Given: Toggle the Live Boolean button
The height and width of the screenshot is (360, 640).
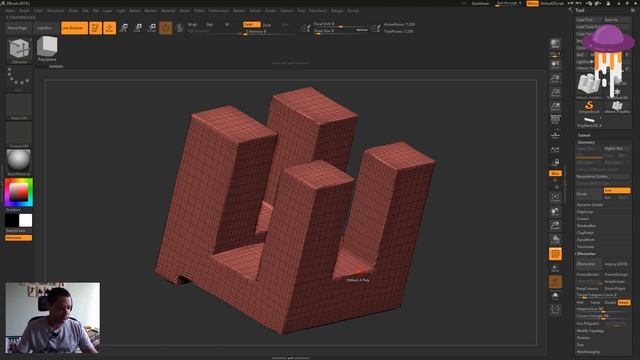Looking at the screenshot, I should pos(74,28).
